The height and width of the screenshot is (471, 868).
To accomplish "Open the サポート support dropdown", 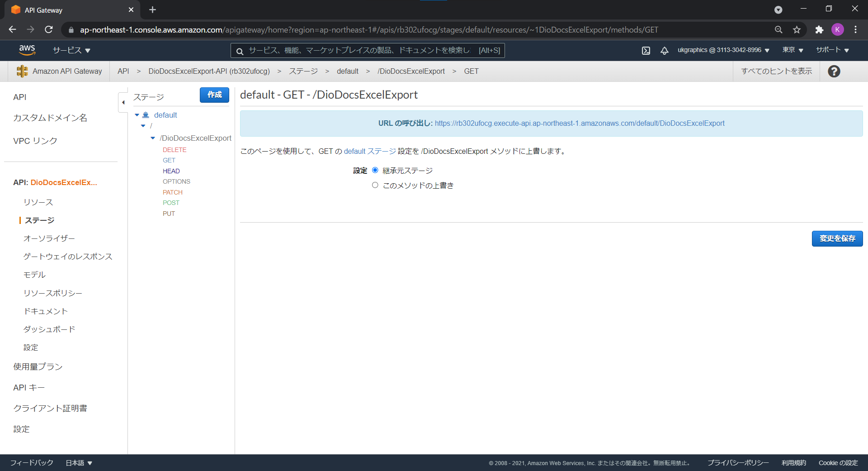I will coord(832,50).
